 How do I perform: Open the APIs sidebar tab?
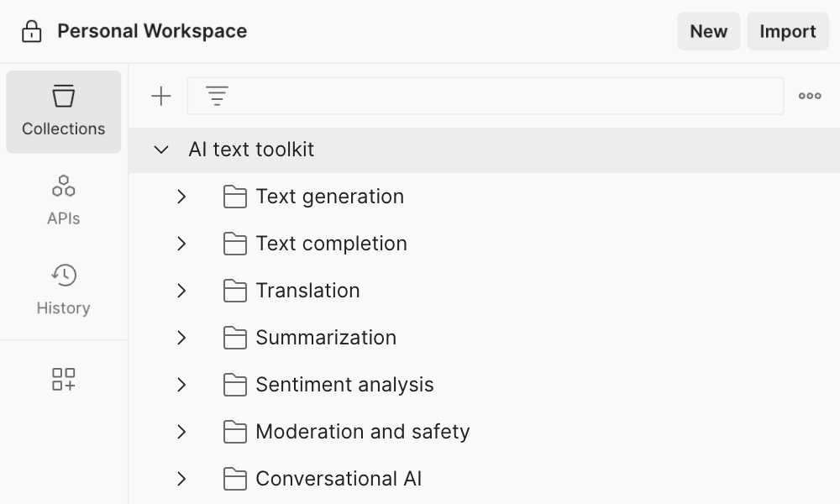coord(64,201)
